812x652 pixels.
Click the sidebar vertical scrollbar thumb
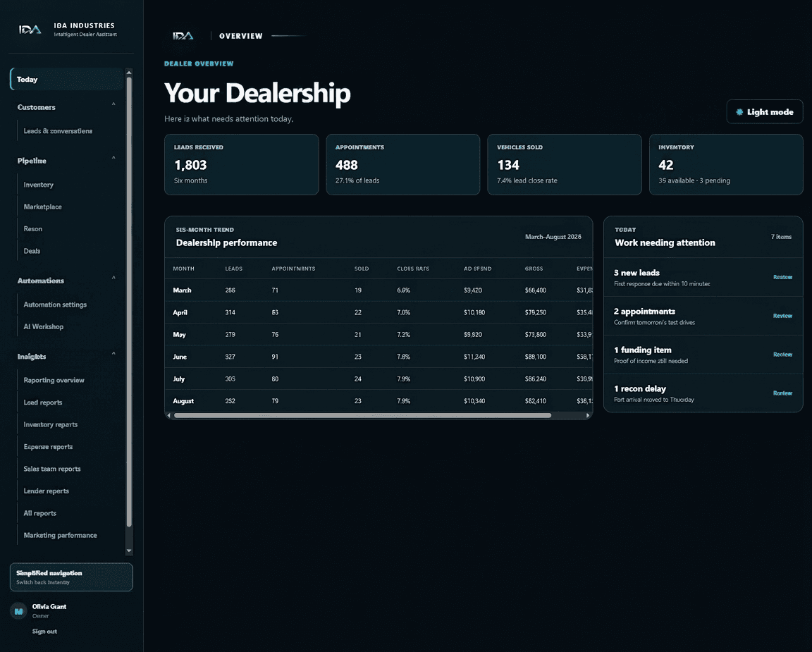129,302
